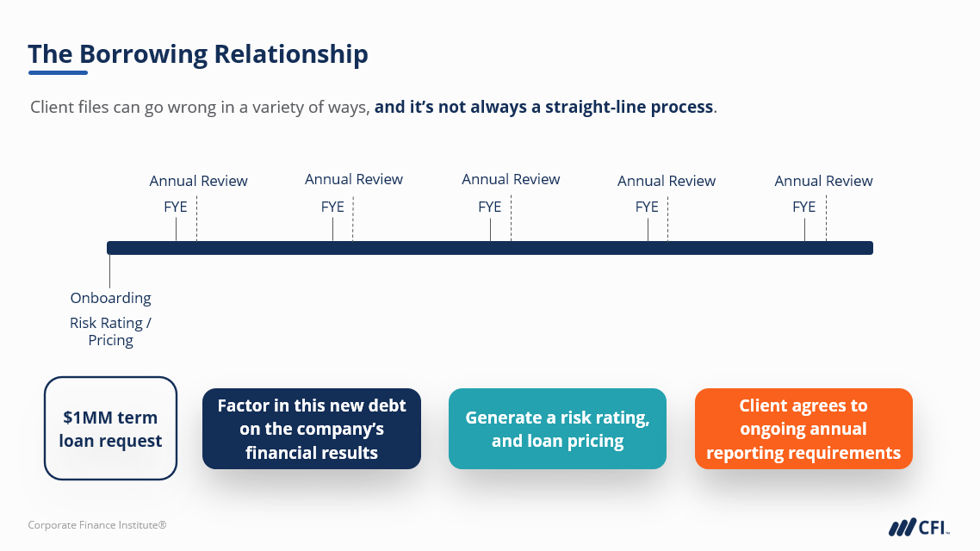Click the last Annual Review label
This screenshot has height=551, width=980.
pyautogui.click(x=823, y=181)
